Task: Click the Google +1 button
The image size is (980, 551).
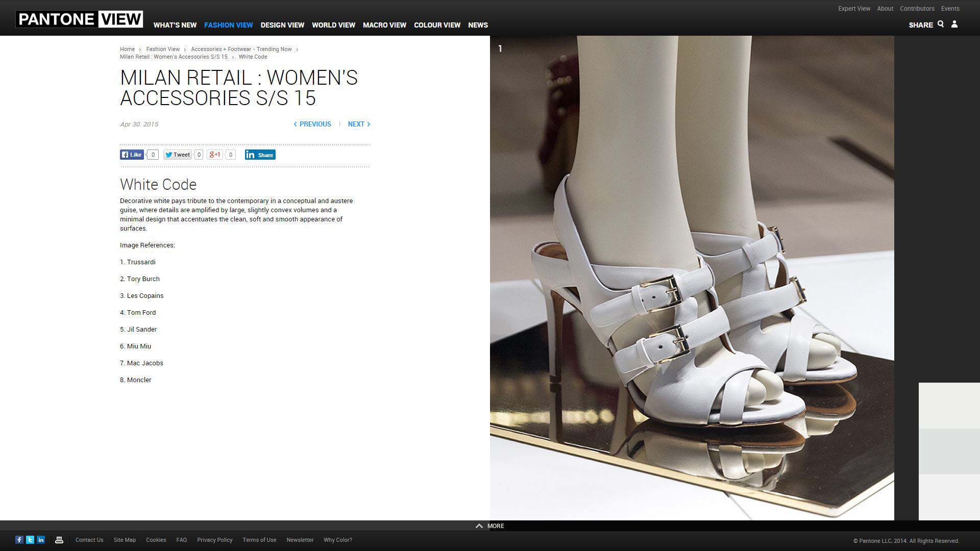Action: [214, 155]
